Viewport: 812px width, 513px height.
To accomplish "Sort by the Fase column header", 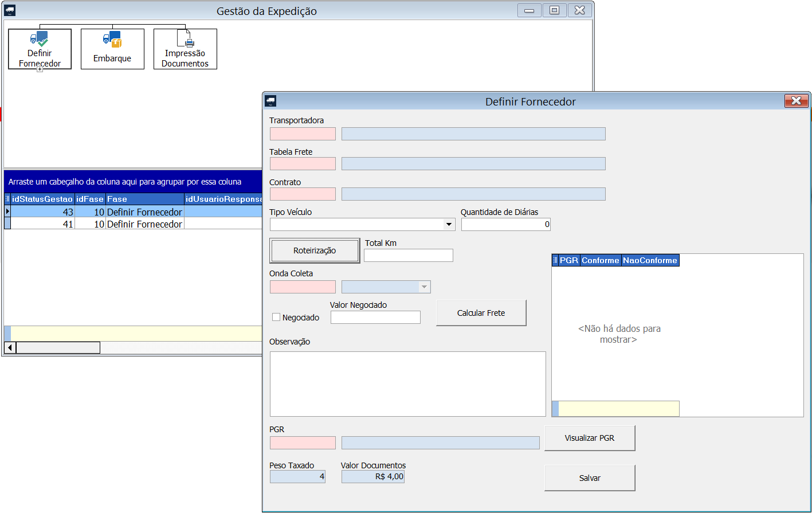I will [145, 199].
